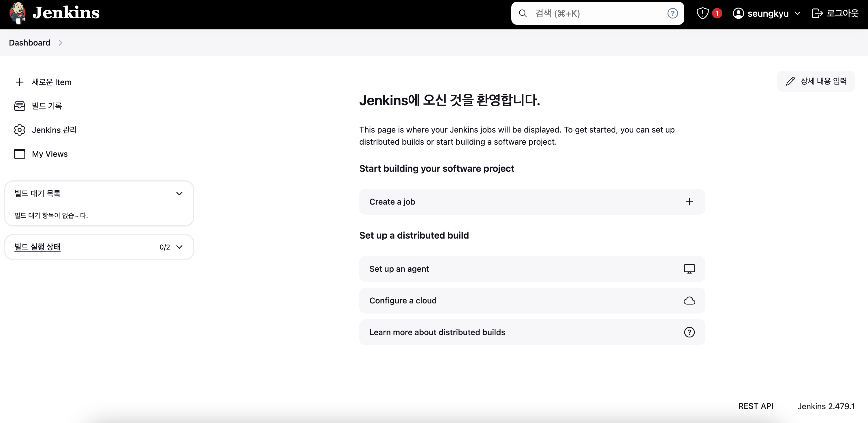This screenshot has width=868, height=423.
Task: Expand the Dashboard breadcrumb chevron
Action: pos(60,43)
